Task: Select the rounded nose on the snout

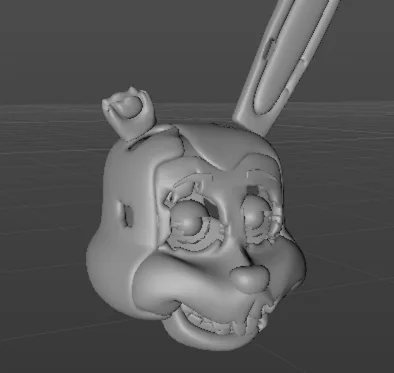Action: (x=249, y=278)
